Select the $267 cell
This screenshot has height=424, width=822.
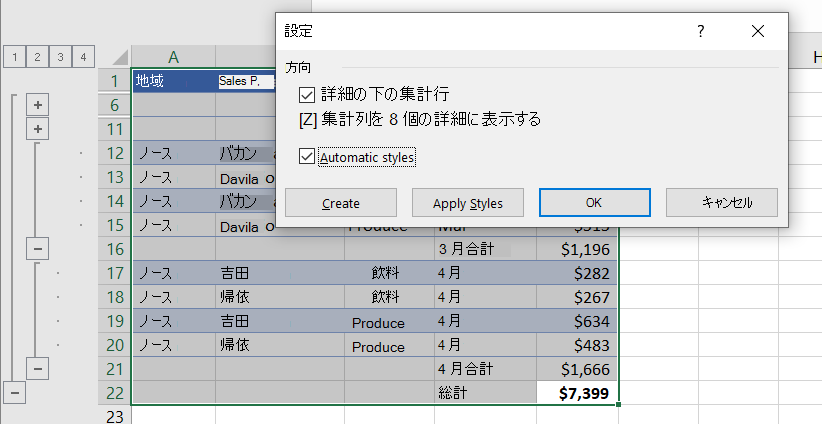tap(578, 297)
